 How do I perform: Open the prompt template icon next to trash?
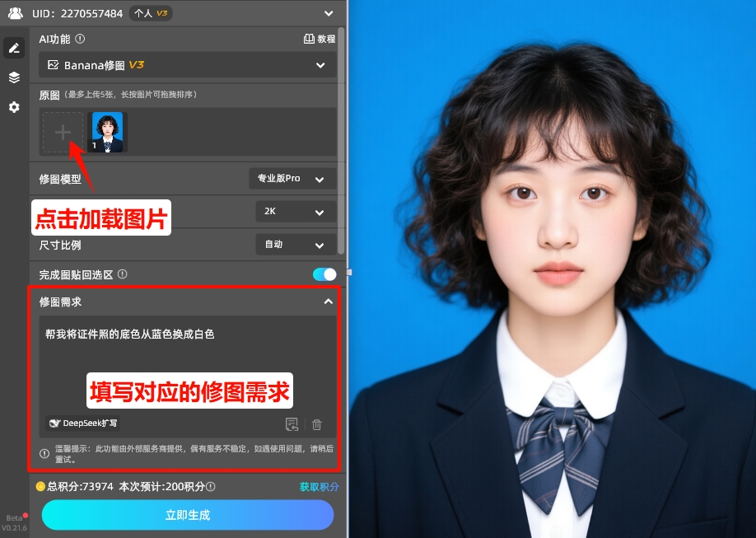pos(292,423)
